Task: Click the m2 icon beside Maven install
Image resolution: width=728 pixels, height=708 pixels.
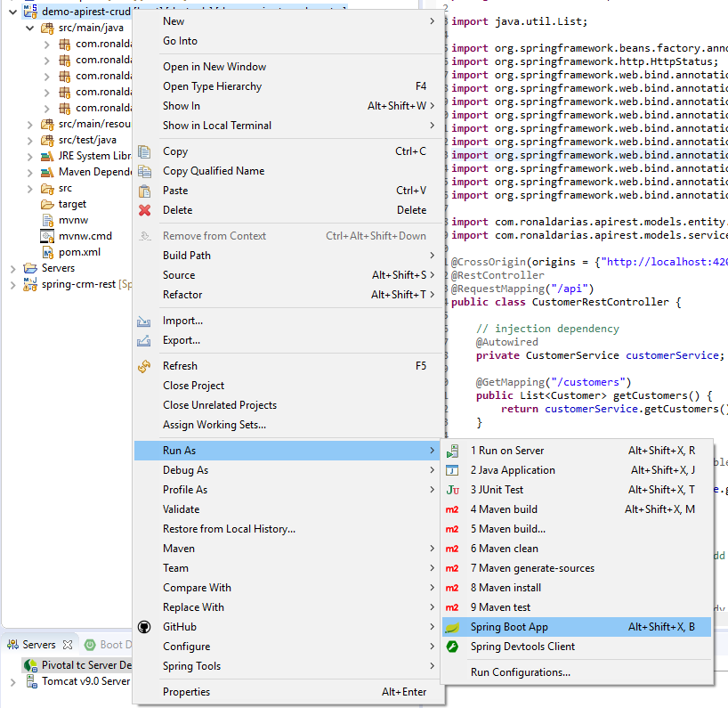Action: coord(452,588)
